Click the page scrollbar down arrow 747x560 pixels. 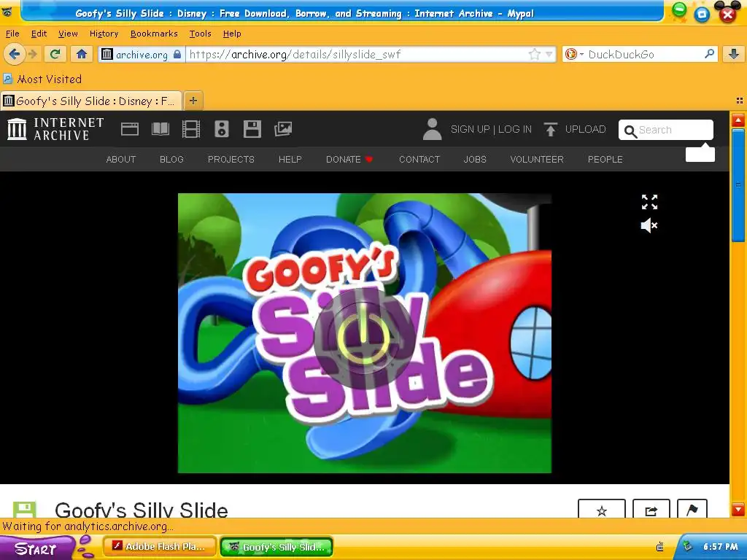coord(738,509)
